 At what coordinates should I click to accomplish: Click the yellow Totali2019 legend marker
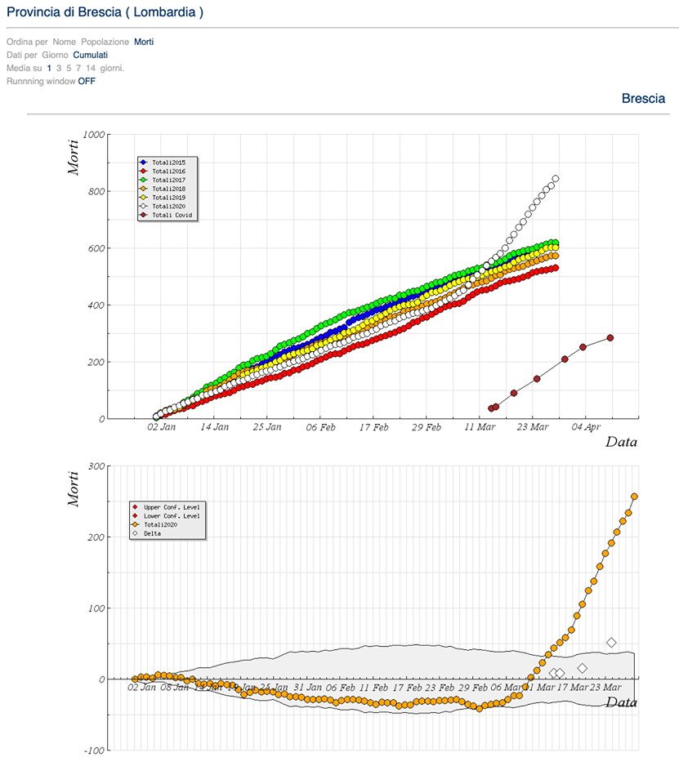(x=144, y=198)
